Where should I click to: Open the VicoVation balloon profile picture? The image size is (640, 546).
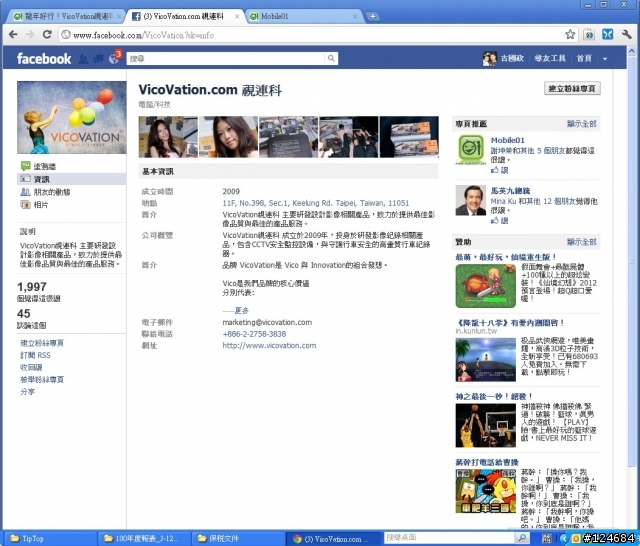71,118
